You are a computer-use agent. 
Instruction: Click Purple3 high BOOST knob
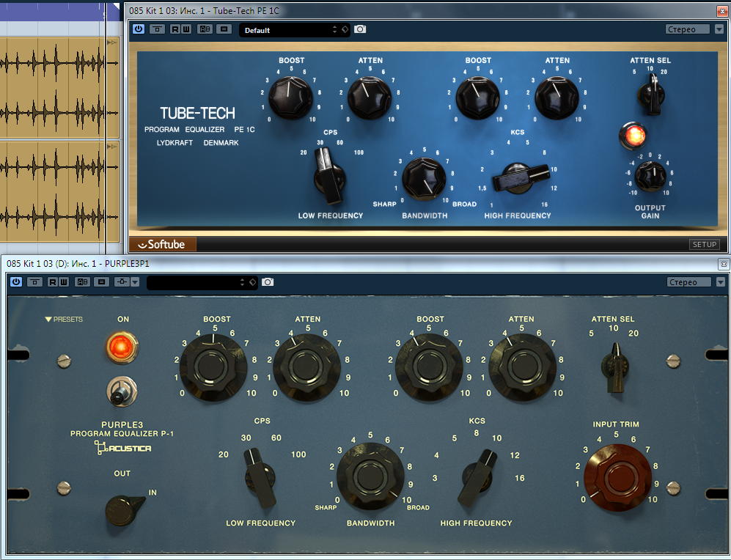tap(428, 368)
